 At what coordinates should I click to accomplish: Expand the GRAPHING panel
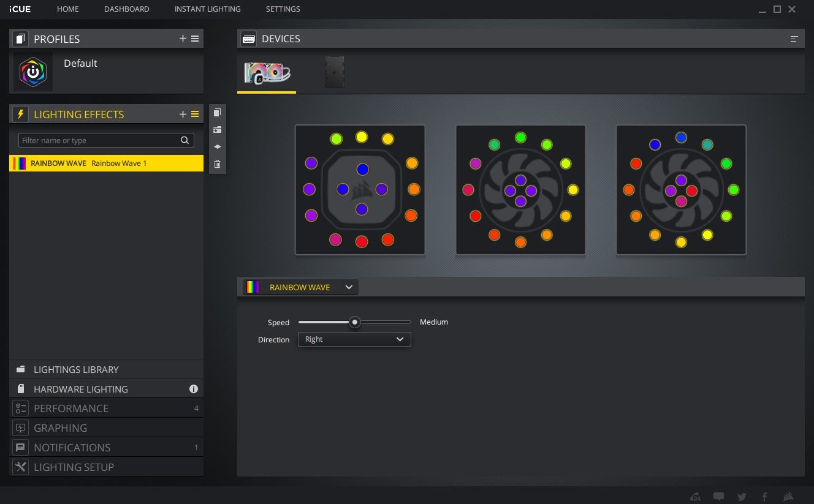[107, 428]
